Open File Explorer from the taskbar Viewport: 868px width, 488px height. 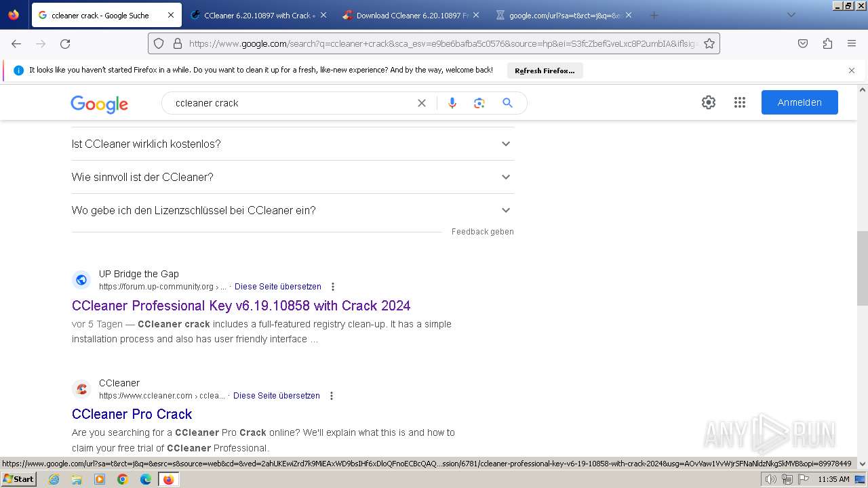coord(77,479)
